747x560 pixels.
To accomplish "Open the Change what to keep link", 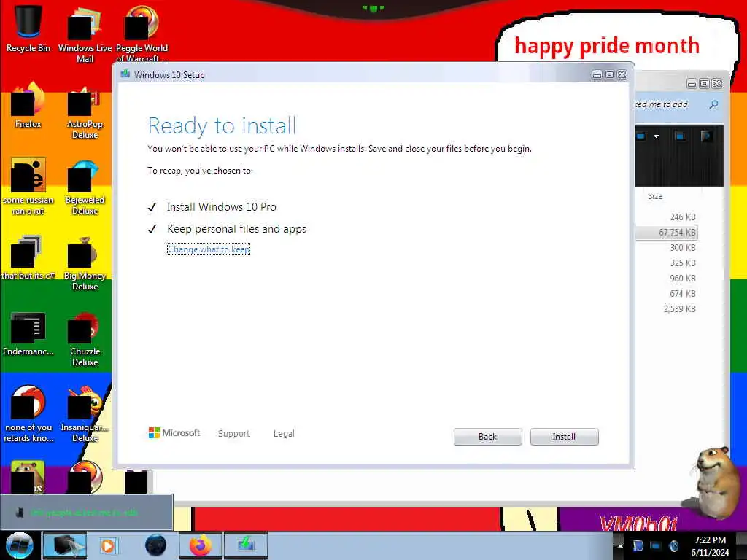I will click(x=209, y=249).
